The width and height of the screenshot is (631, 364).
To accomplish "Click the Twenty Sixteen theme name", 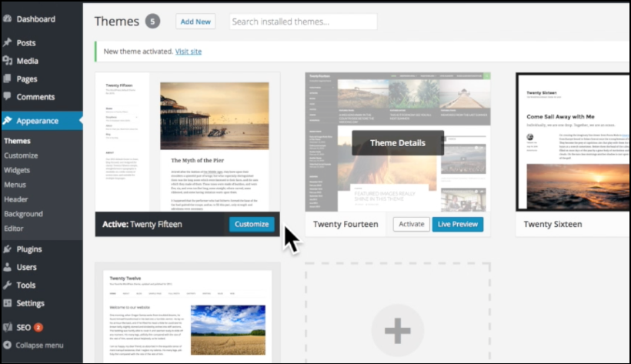I will pos(553,224).
